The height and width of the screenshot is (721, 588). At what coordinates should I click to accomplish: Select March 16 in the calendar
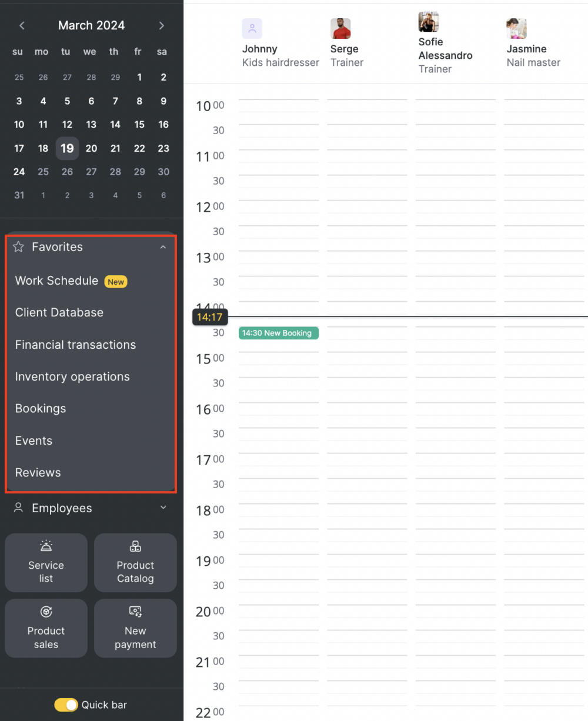tap(163, 125)
